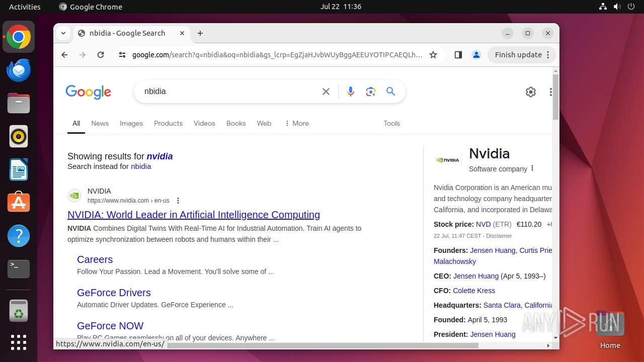Open the Chrome profile avatar
The width and height of the screenshot is (644, 362).
point(476,55)
